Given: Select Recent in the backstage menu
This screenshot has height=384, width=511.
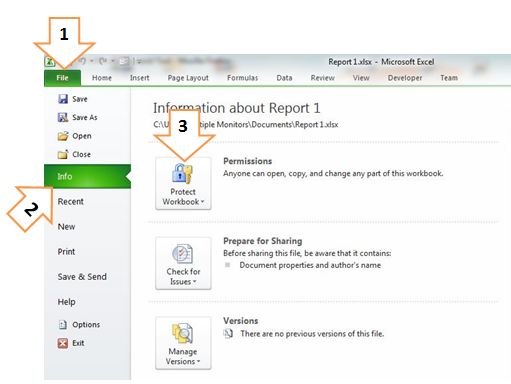Looking at the screenshot, I should point(70,202).
